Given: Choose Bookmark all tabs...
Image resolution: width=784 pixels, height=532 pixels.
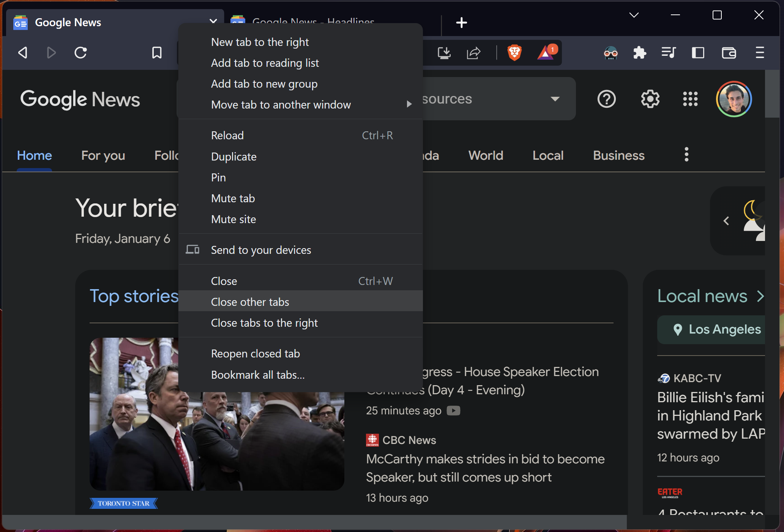Looking at the screenshot, I should pyautogui.click(x=300, y=375).
